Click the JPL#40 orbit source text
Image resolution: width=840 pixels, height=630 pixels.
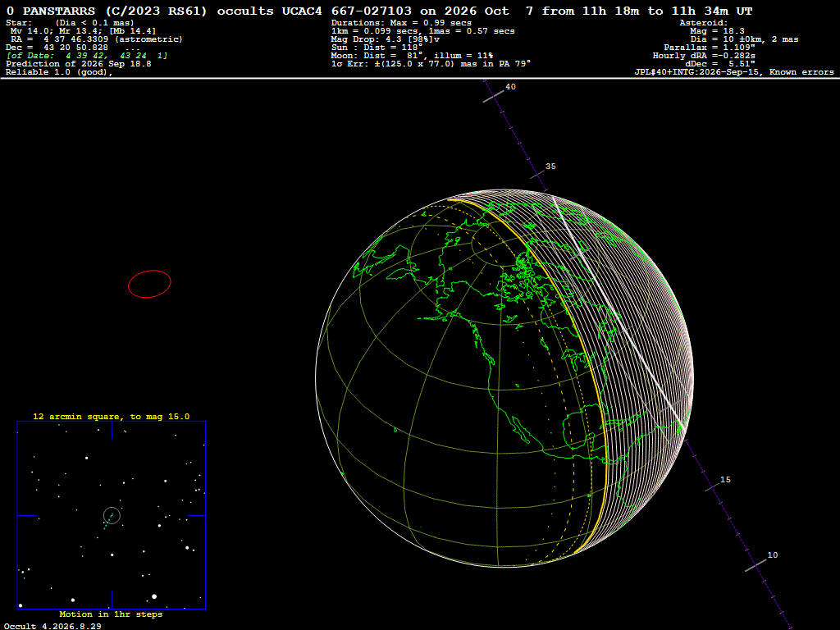coord(734,72)
